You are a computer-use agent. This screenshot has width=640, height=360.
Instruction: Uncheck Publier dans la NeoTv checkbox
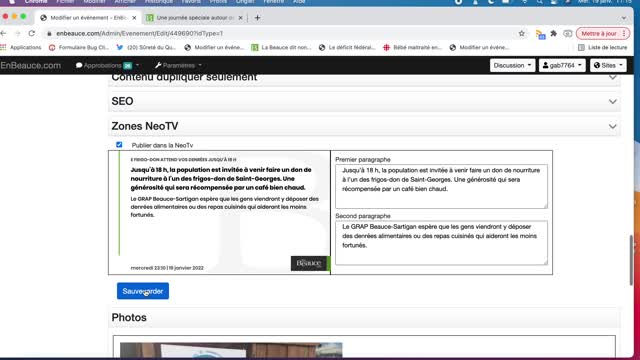(119, 144)
